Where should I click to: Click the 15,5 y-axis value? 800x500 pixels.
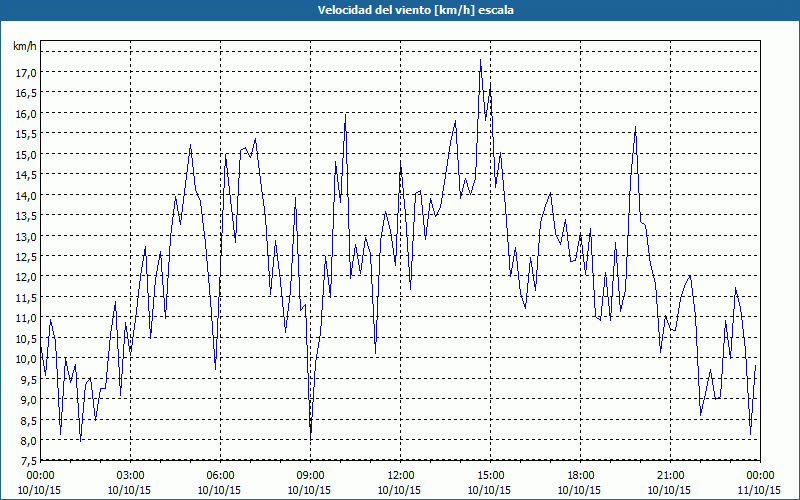[26, 134]
